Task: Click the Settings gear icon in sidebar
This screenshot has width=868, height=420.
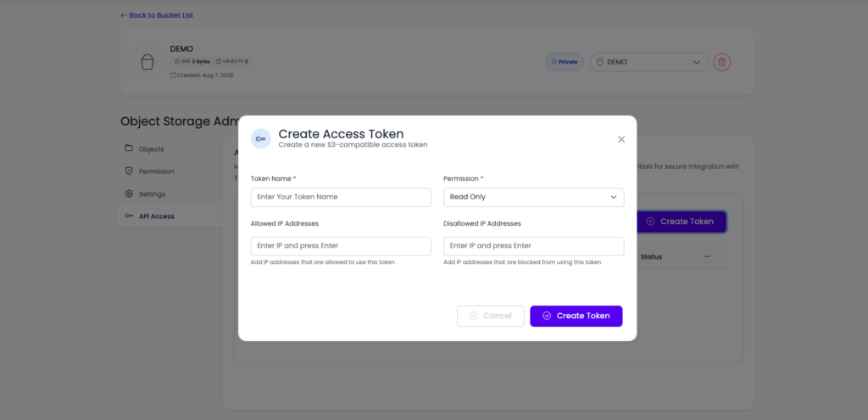Action: [x=129, y=194]
